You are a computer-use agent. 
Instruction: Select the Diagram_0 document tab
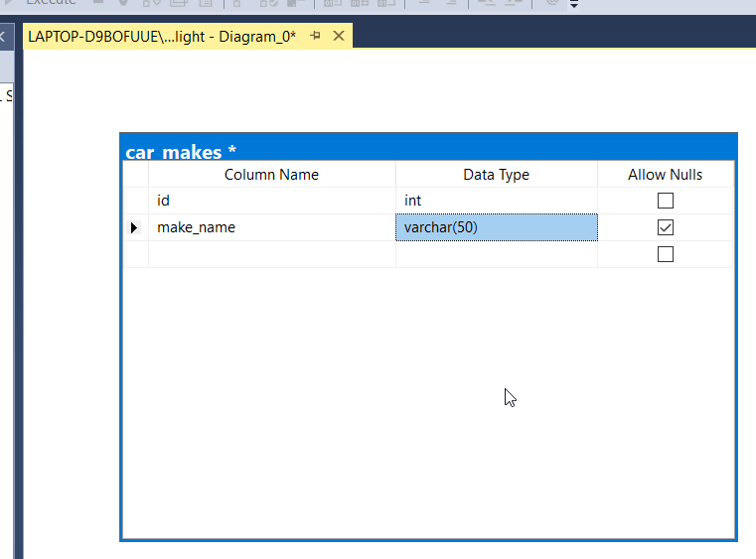click(x=162, y=36)
